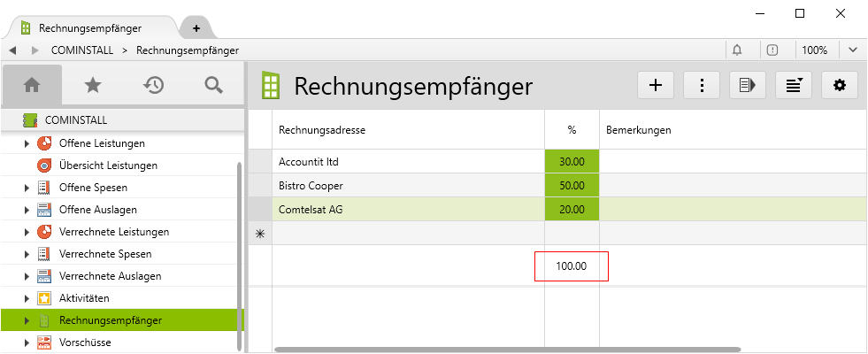Viewport: 868px width, 354px height.
Task: Open the chevron dropdown beside zoom 100%
Action: click(853, 50)
